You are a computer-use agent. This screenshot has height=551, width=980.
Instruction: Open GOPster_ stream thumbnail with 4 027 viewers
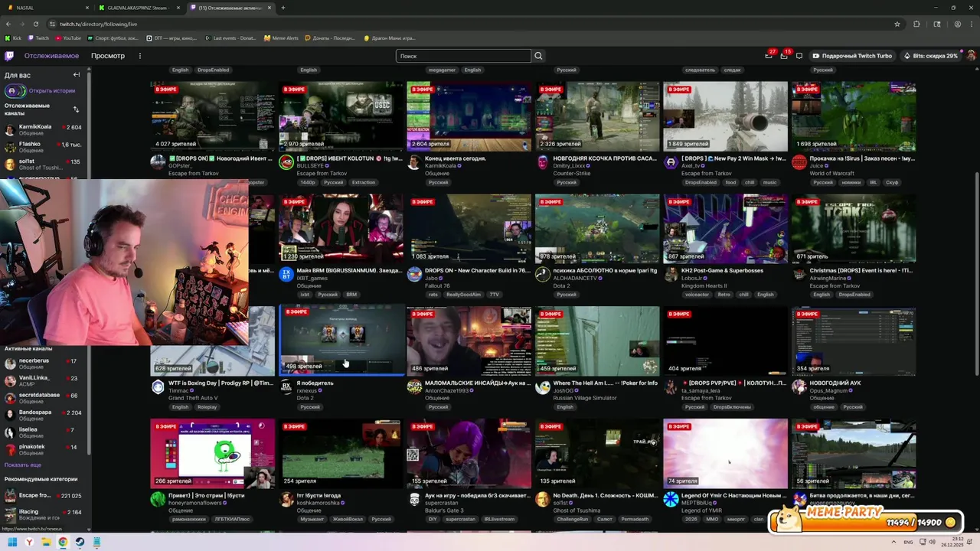click(212, 116)
